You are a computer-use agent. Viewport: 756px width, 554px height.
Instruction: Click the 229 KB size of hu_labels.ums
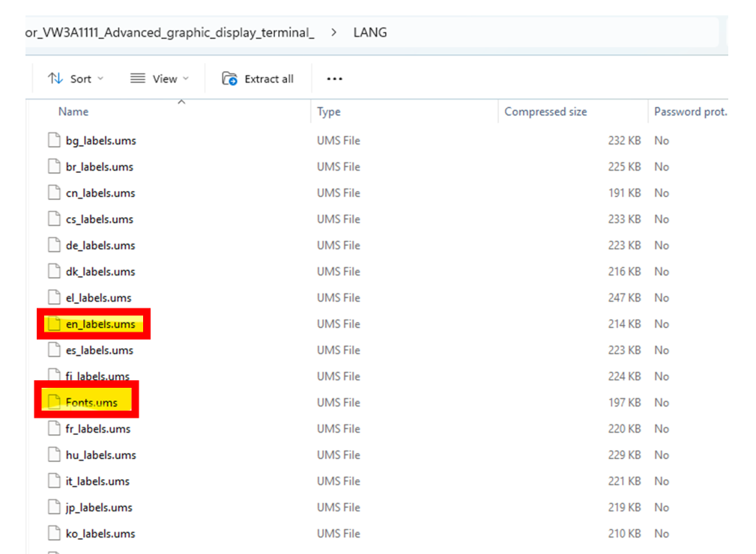(x=624, y=454)
